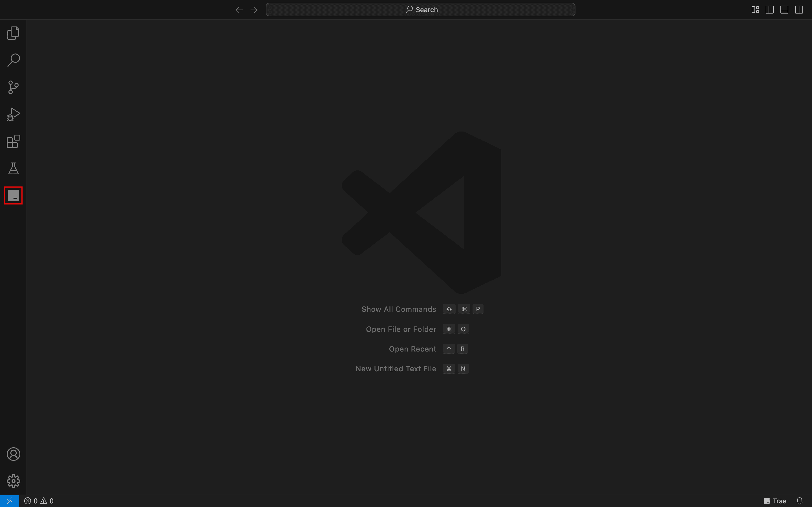Click the Trae item in the status bar
Viewport: 812px width, 507px height.
pyautogui.click(x=775, y=501)
